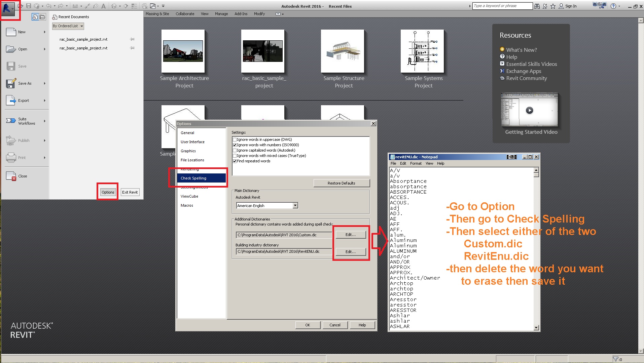Click the Default 3D View icon
Image resolution: width=644 pixels, height=363 pixels.
tap(114, 6)
